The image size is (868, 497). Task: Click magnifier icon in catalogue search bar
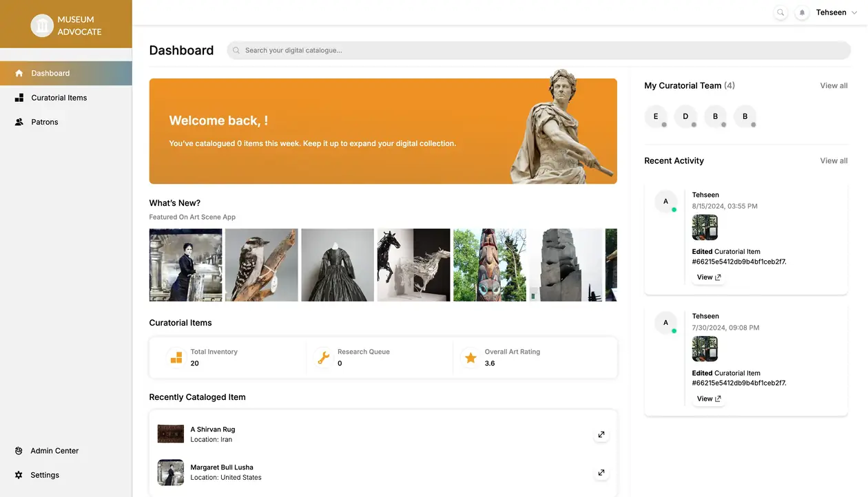pyautogui.click(x=236, y=50)
